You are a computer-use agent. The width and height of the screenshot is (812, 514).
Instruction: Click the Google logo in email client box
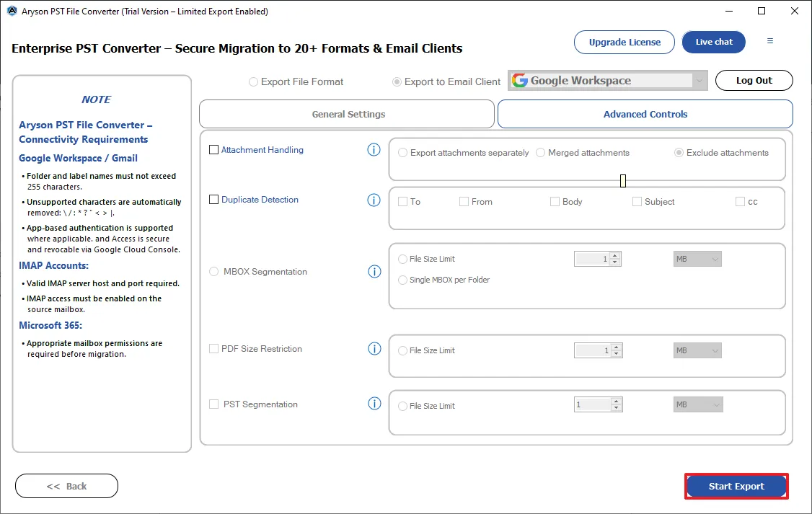[520, 80]
